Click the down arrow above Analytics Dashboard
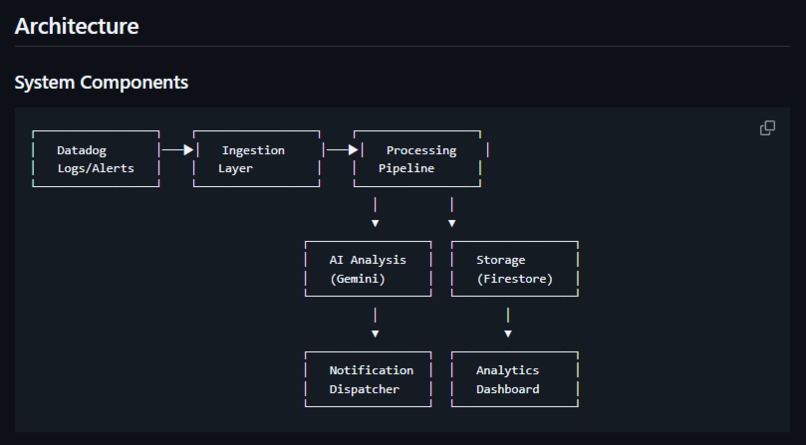Screen dimensions: 806x445 pyautogui.click(x=508, y=323)
